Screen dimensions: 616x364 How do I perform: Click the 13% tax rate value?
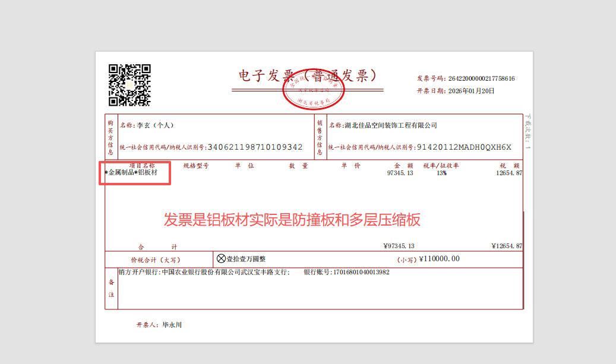tap(441, 173)
